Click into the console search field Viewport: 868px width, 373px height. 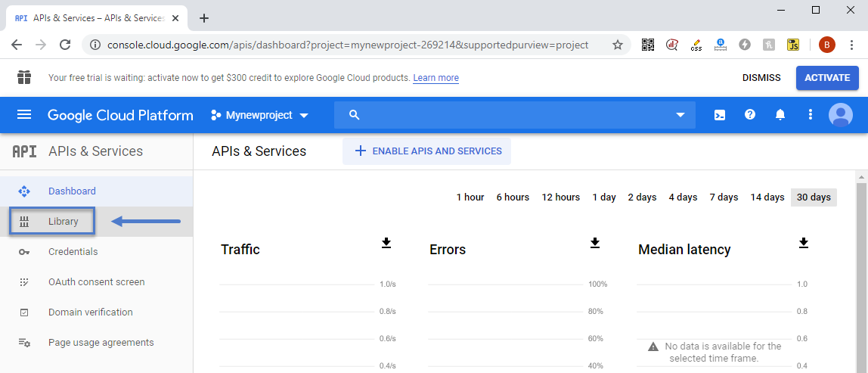(x=515, y=115)
